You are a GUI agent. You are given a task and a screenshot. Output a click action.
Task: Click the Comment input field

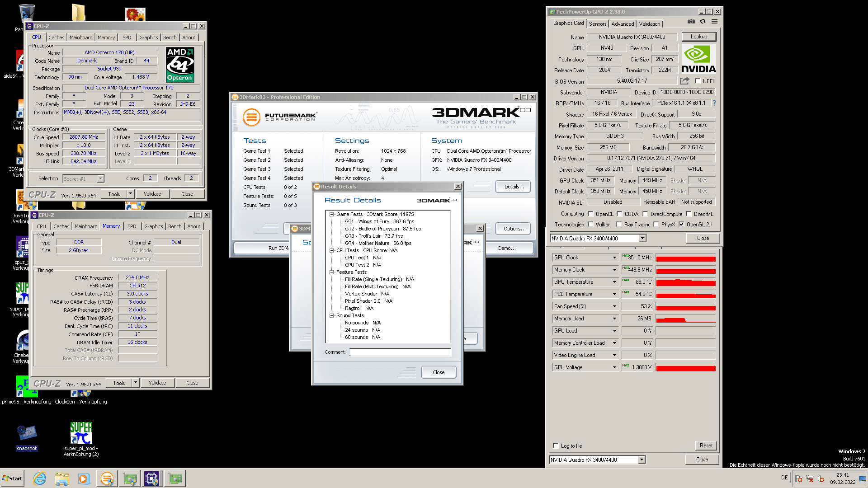400,352
